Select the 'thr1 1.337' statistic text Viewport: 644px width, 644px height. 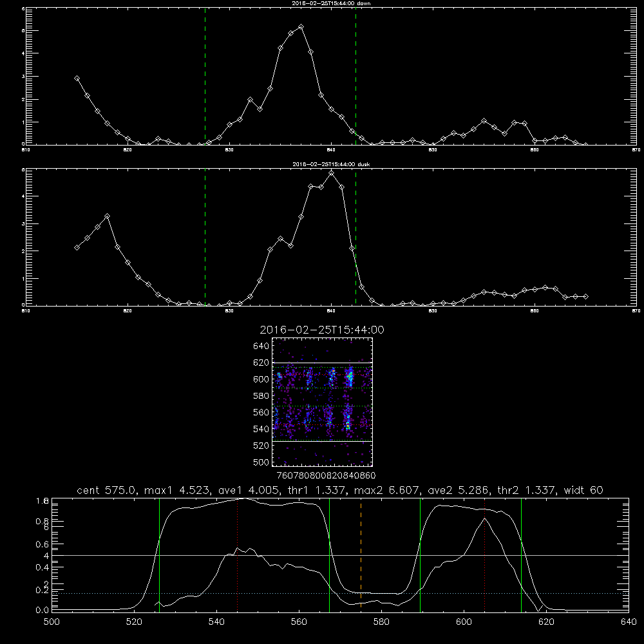point(317,490)
